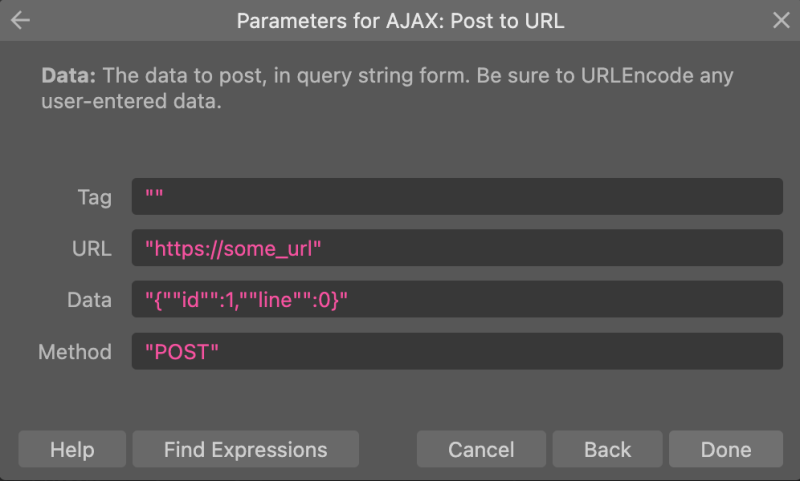
Task: Click the Data field label
Action: 89,300
